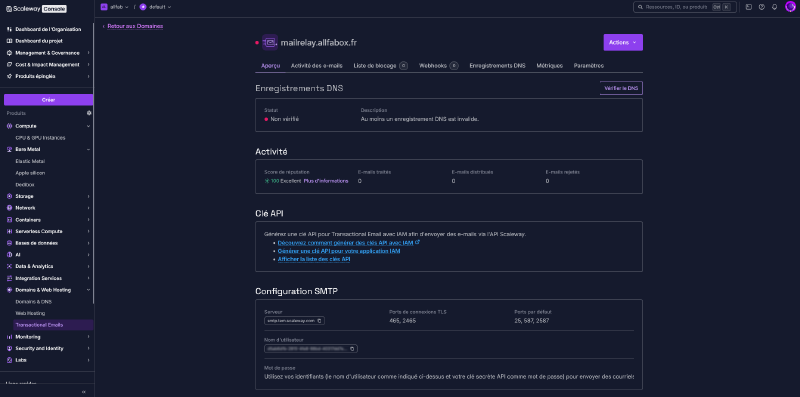Viewport: 800px width, 397px height.
Task: Focus the Ressources, ID, ou produit search
Action: tap(685, 7)
